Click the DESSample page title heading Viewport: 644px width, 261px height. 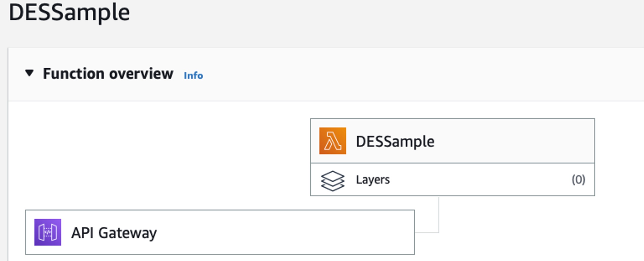coord(69,13)
